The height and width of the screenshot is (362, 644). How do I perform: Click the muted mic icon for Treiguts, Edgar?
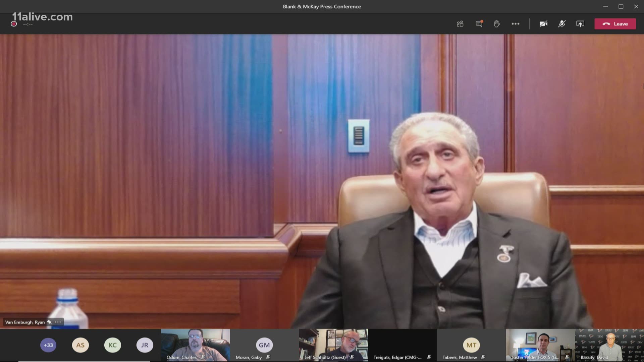click(x=429, y=357)
